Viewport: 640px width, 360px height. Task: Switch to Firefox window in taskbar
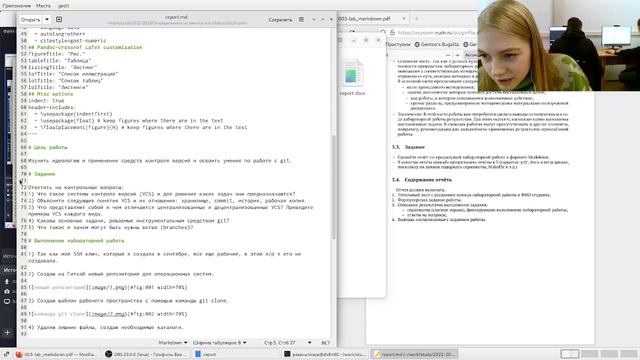56,354
